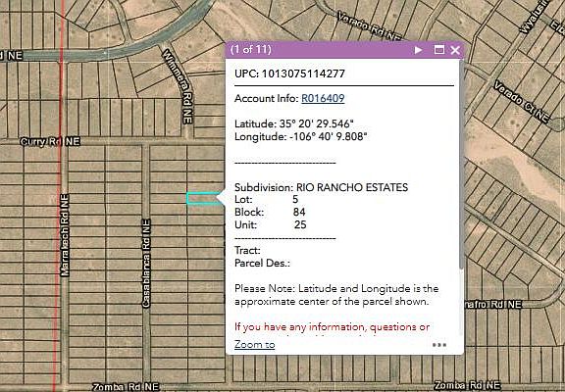This screenshot has width=565, height=392.
Task: Close the parcel info popup
Action: click(x=455, y=50)
